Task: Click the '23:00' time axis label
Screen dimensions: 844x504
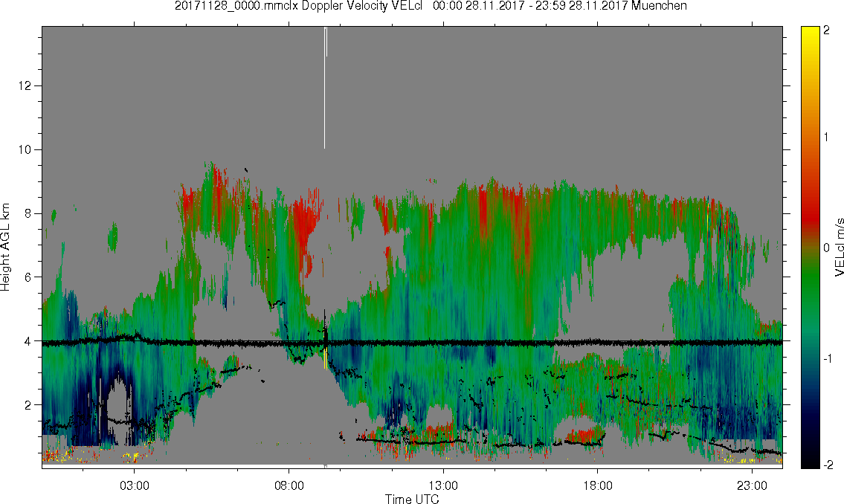Action: pyautogui.click(x=752, y=485)
